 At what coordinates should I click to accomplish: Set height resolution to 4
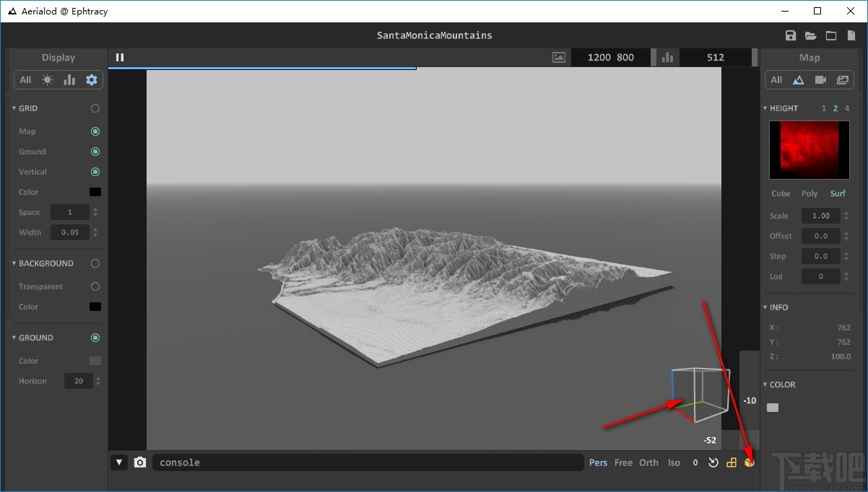tap(847, 108)
